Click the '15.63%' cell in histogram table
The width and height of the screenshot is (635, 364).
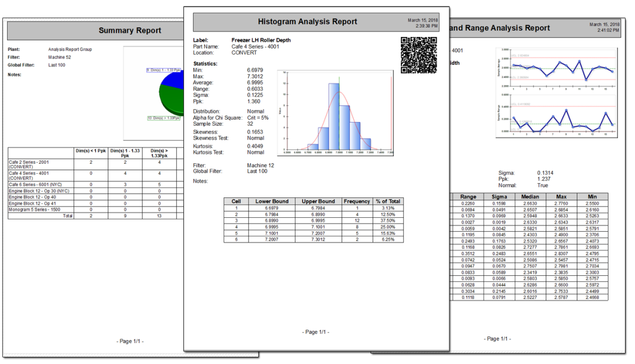(x=388, y=233)
